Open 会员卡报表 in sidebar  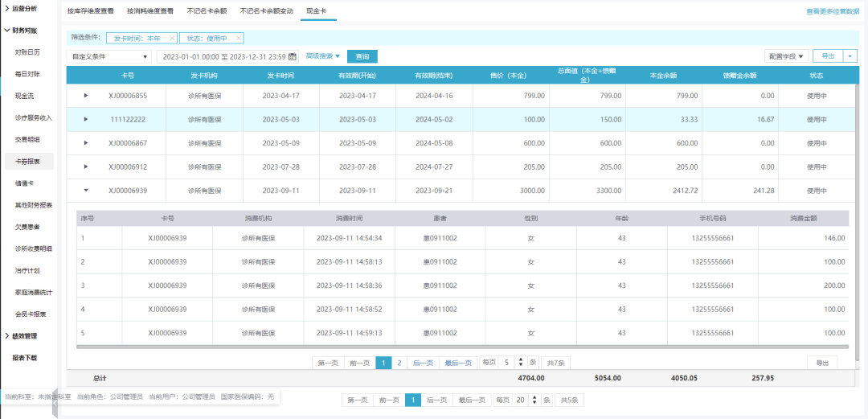coord(31,314)
